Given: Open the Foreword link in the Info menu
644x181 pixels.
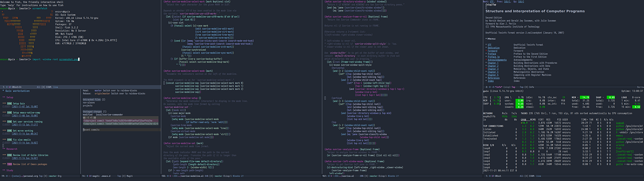Looking at the screenshot, I should tap(493, 51).
